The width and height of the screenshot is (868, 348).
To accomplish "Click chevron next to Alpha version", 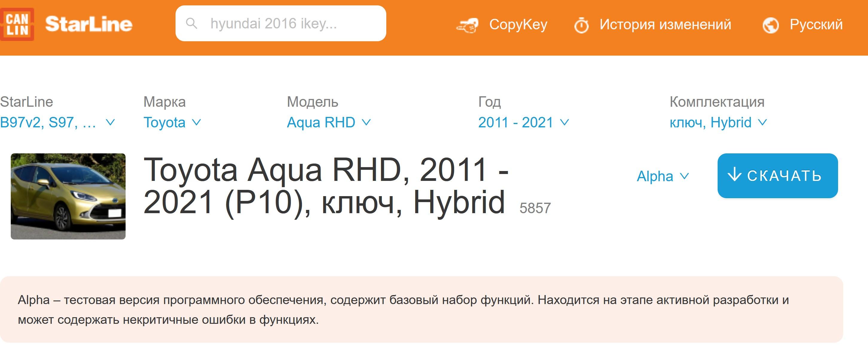I will click(x=684, y=176).
